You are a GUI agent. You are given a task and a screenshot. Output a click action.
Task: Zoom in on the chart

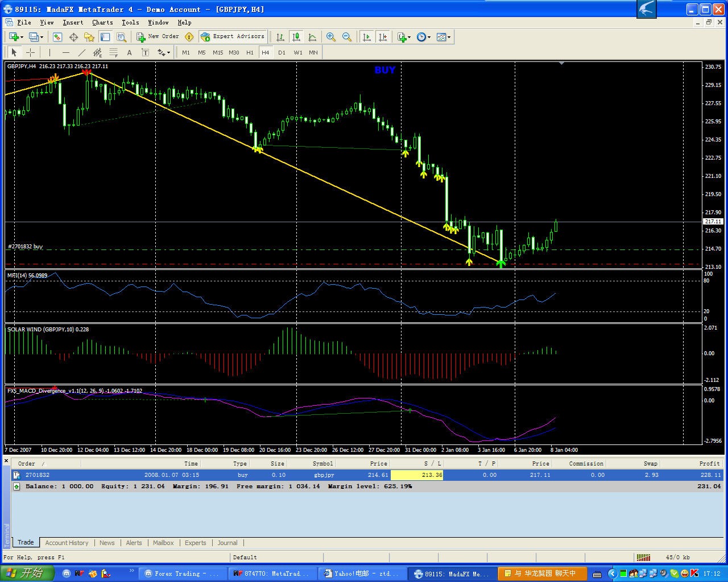[331, 37]
